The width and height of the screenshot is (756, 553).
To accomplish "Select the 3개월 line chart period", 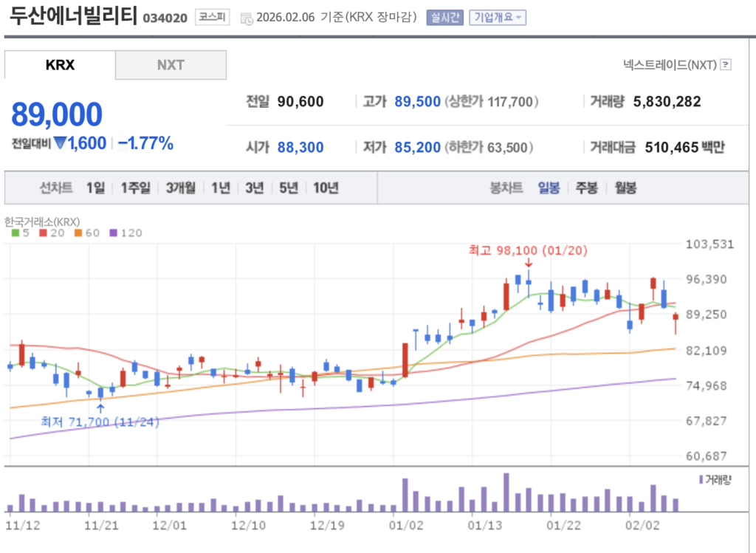I will click(181, 188).
